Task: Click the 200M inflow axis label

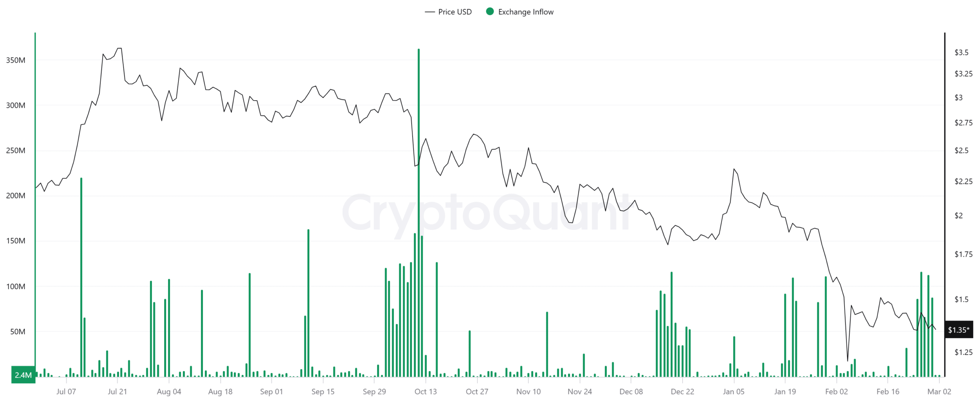Action: pos(16,195)
